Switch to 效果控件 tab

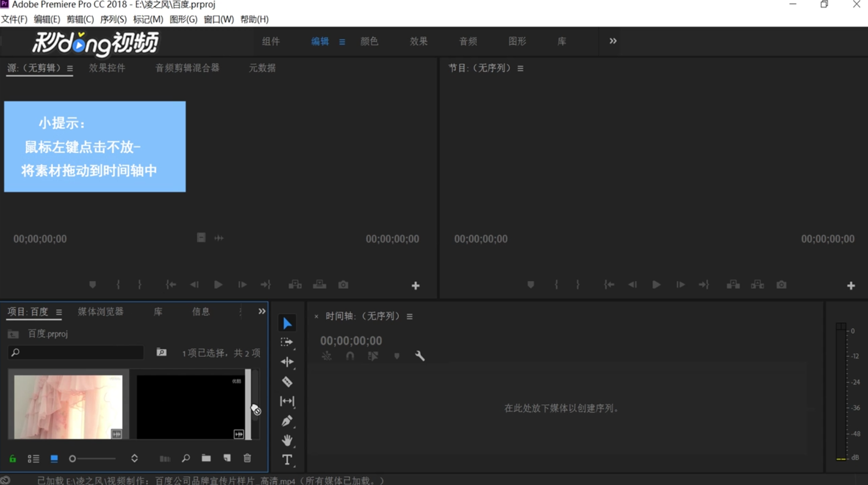[107, 68]
